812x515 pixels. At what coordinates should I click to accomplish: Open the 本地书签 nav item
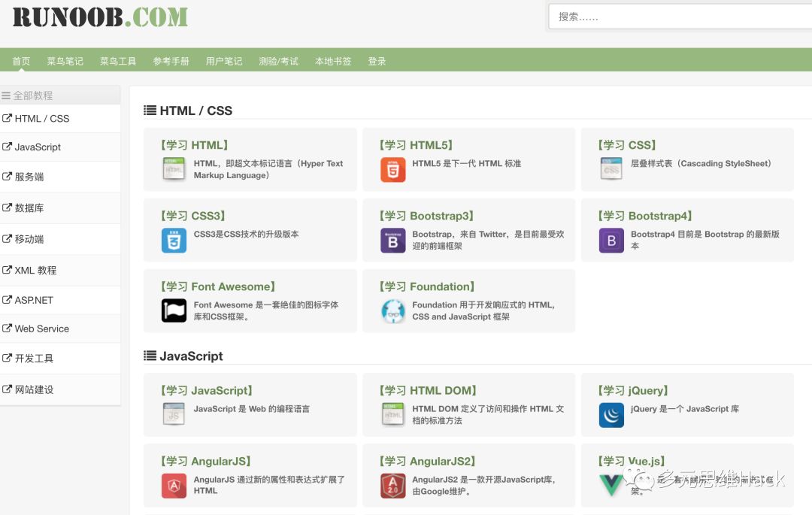click(333, 61)
